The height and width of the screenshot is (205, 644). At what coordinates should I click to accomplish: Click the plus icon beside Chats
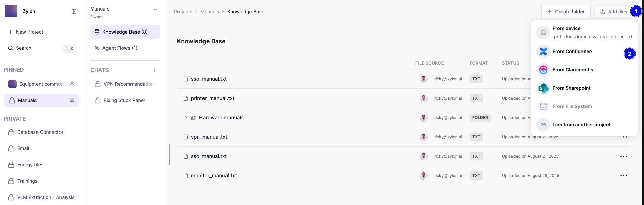(x=155, y=70)
